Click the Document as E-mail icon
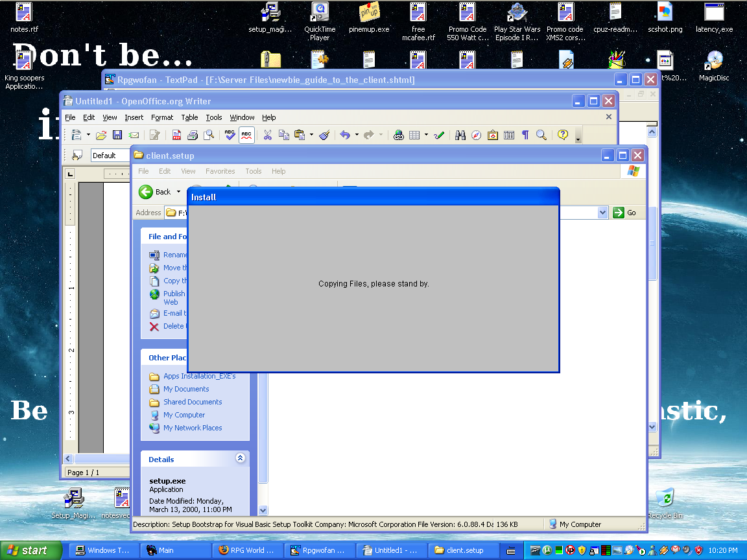This screenshot has height=560, width=747. pos(134,135)
